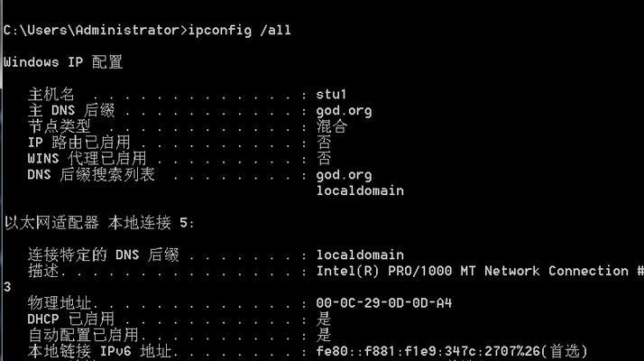Click the ipconfig /all command text
Image resolution: width=644 pixels, height=361 pixels.
239,31
